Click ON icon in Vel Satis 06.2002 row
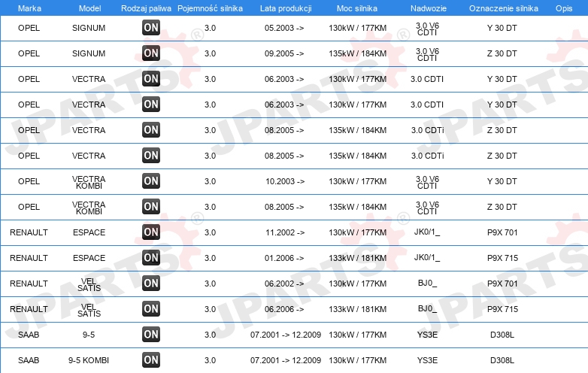This screenshot has width=588, height=373. [x=151, y=284]
